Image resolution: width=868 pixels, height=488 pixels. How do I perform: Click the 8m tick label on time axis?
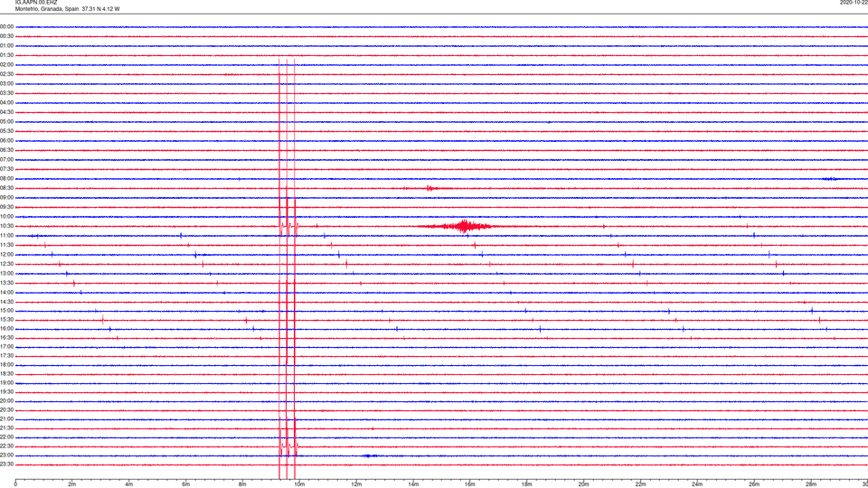click(x=242, y=484)
